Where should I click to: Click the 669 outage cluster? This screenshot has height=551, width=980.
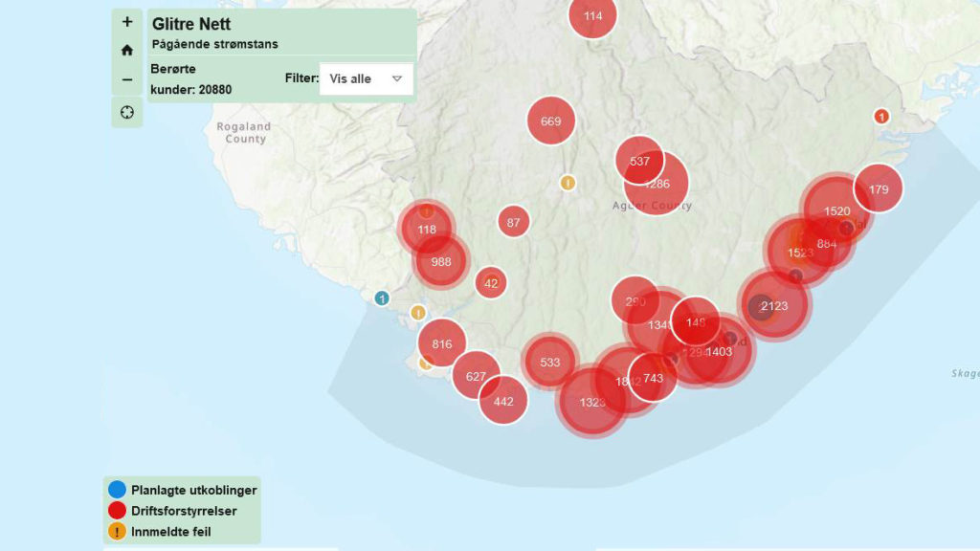click(x=551, y=121)
